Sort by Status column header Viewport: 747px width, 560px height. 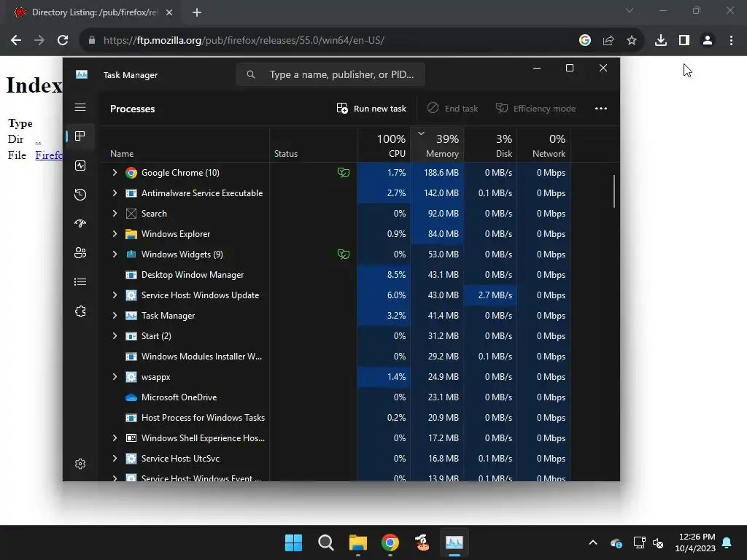[314, 145]
